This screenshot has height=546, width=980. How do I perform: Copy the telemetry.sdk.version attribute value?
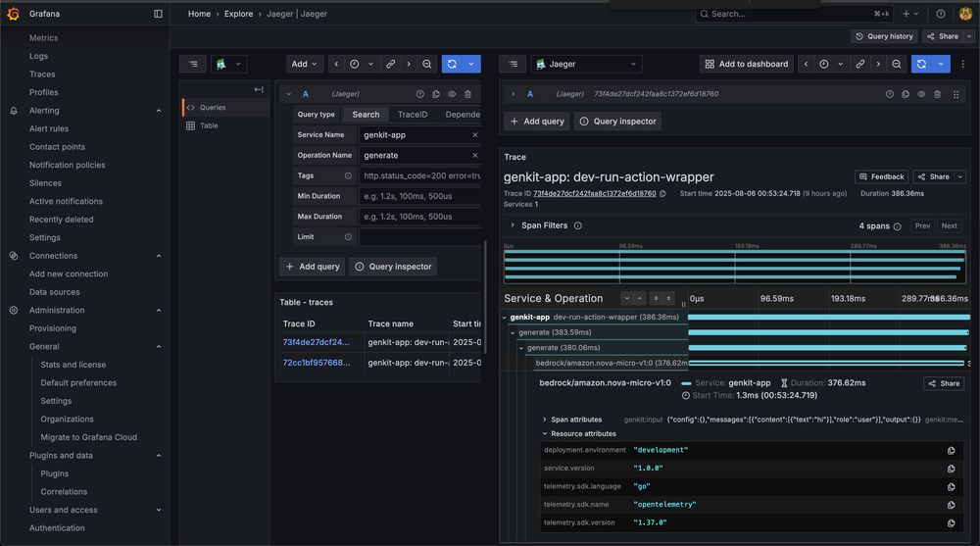(951, 522)
